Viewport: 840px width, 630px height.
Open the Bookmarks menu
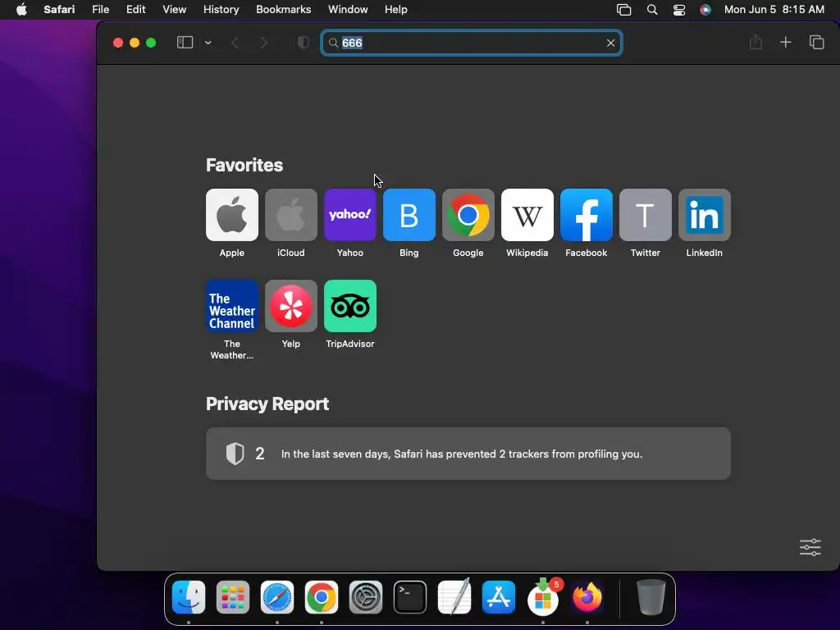click(x=283, y=9)
